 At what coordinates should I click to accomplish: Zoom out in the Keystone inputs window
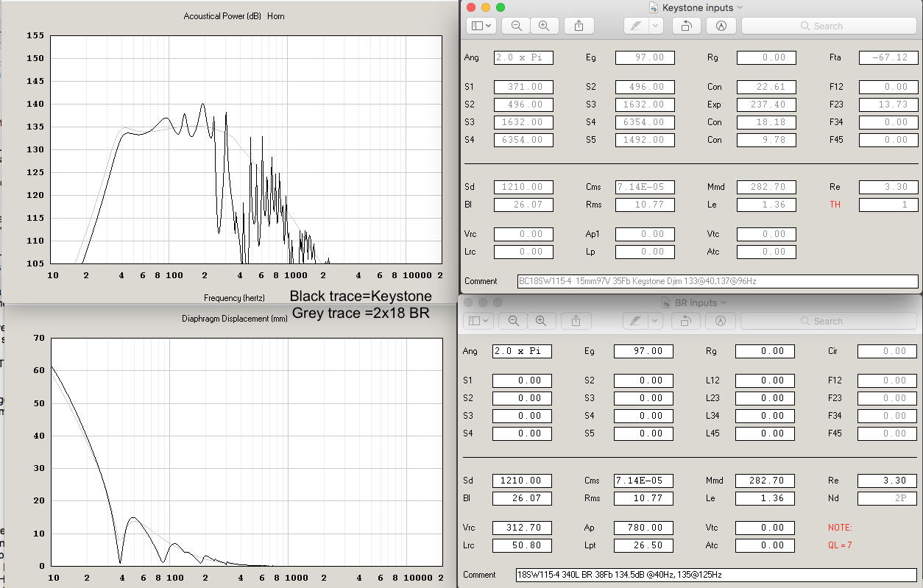[516, 26]
